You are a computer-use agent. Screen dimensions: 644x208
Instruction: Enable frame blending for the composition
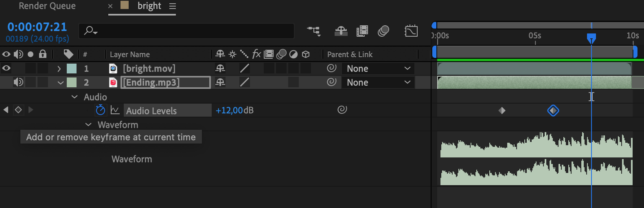click(x=362, y=31)
